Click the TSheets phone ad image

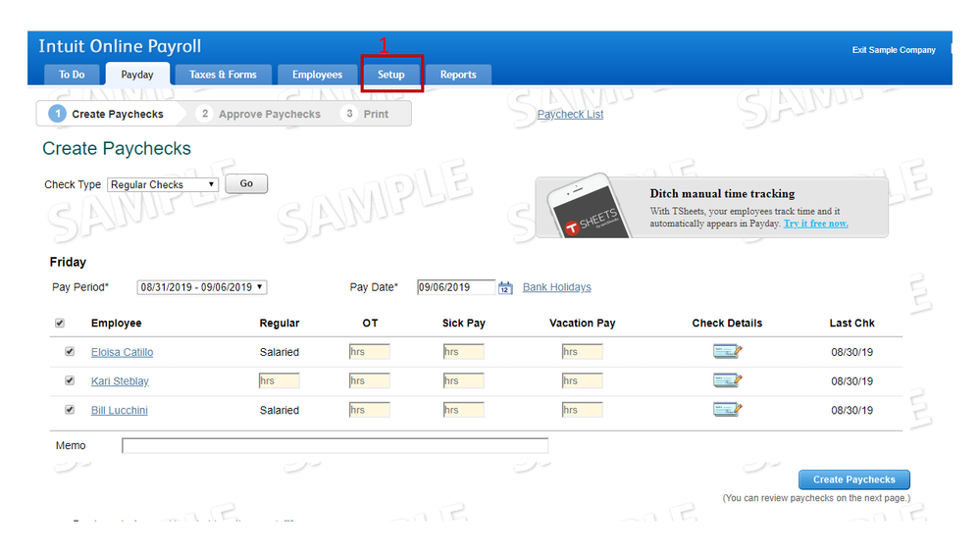point(589,207)
